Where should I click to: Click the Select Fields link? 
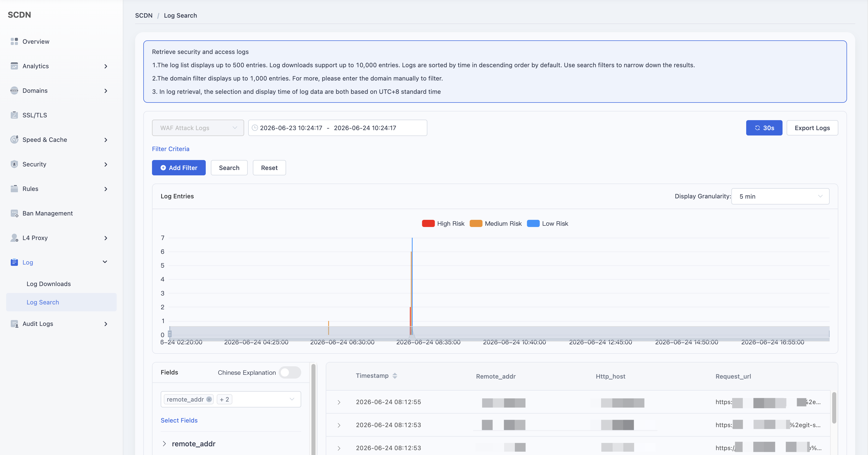[179, 420]
